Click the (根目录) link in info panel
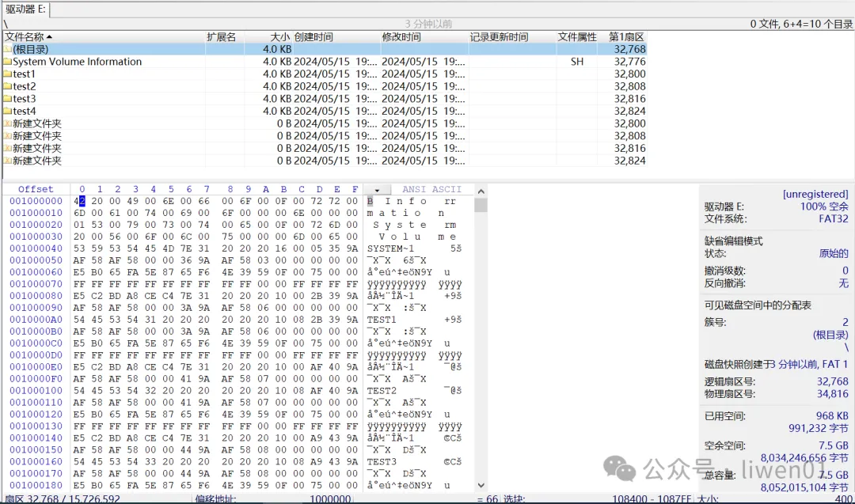 point(830,335)
